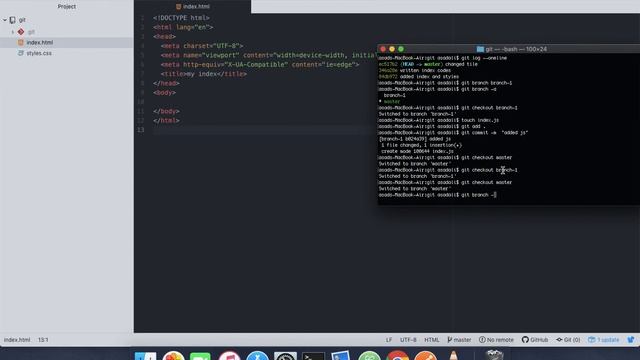Click the No remote status item

[496, 340]
